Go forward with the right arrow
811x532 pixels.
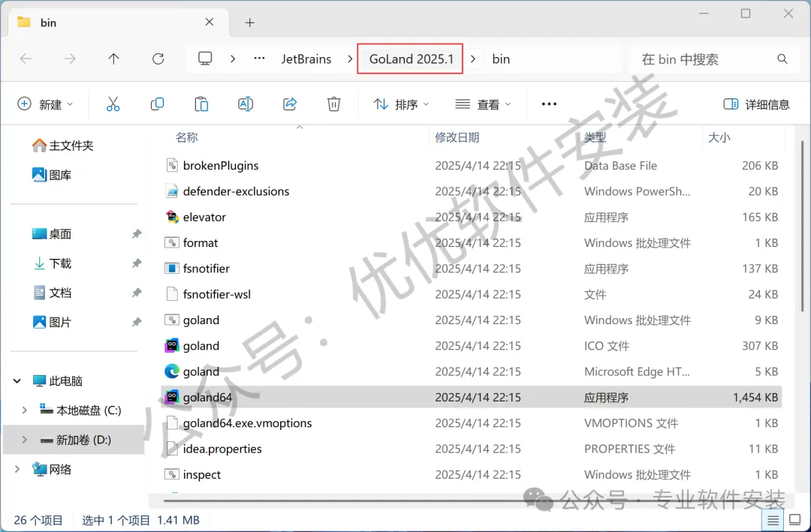(70, 59)
